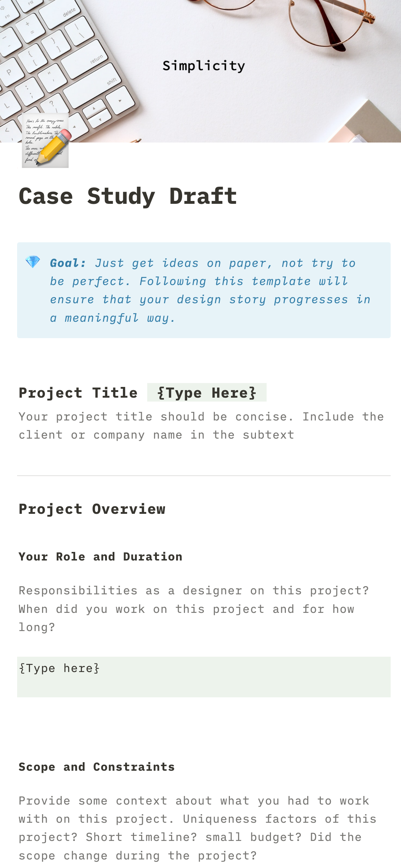Click the green "{Type here}" input block
401x868 pixels.
point(204,677)
